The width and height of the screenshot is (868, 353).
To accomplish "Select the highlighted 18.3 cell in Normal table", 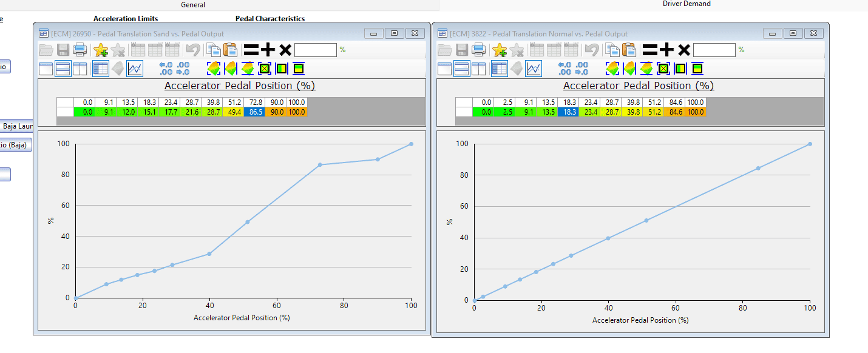I will coord(569,112).
